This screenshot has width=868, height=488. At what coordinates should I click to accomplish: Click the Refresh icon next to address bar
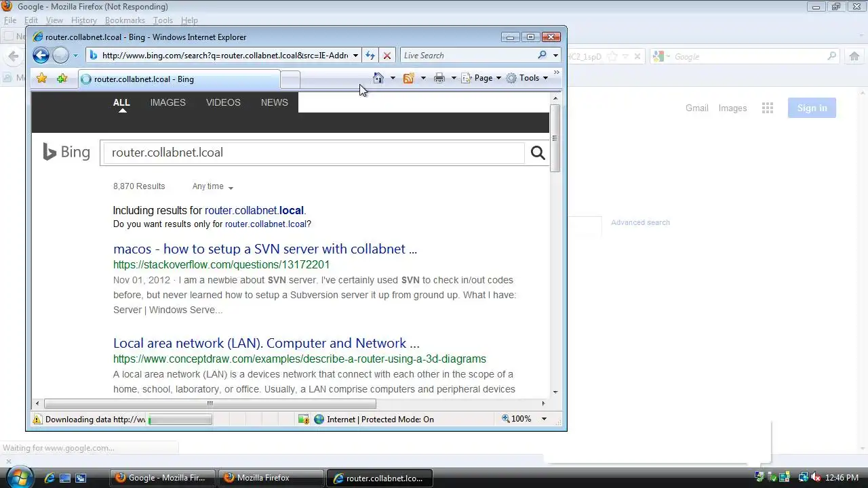point(370,56)
